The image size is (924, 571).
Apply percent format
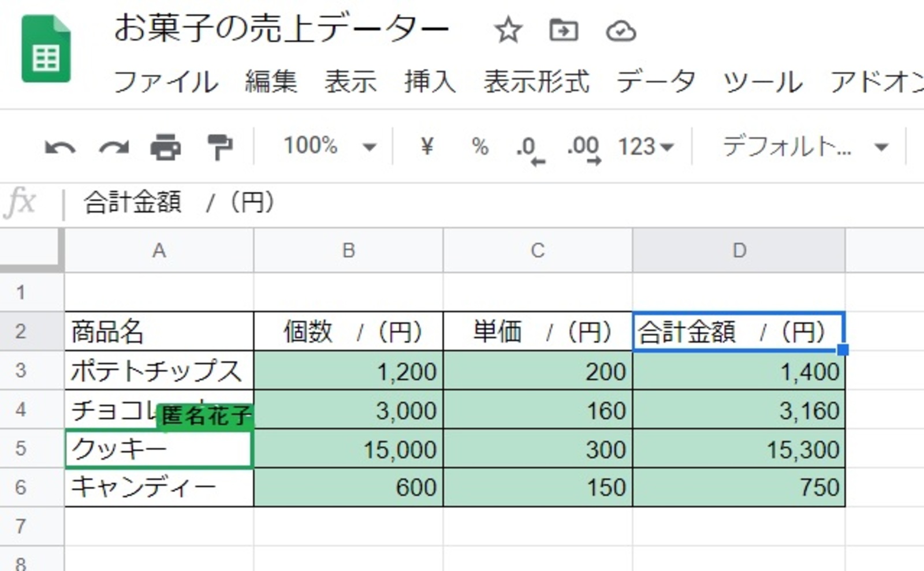480,147
